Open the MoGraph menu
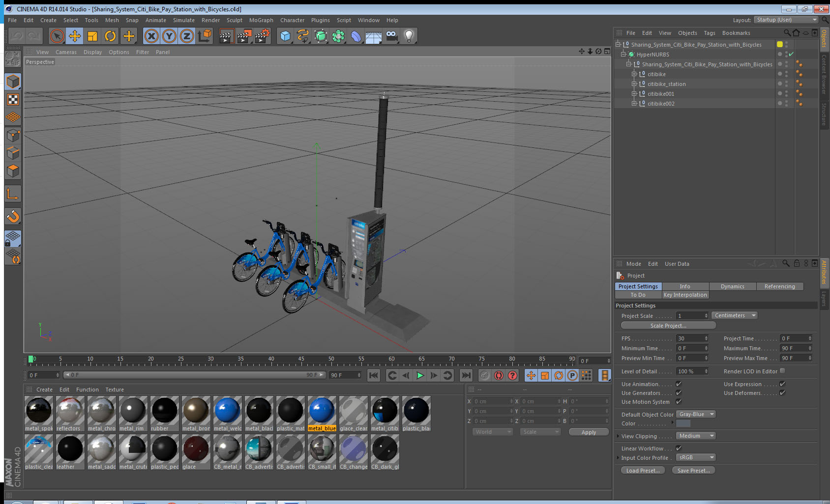830x504 pixels. (x=261, y=20)
